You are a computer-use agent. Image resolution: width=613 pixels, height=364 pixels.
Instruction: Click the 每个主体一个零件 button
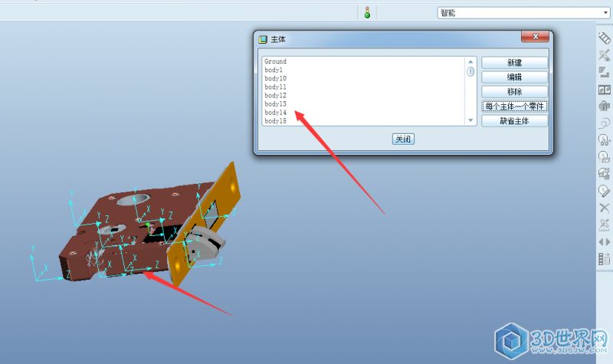514,107
